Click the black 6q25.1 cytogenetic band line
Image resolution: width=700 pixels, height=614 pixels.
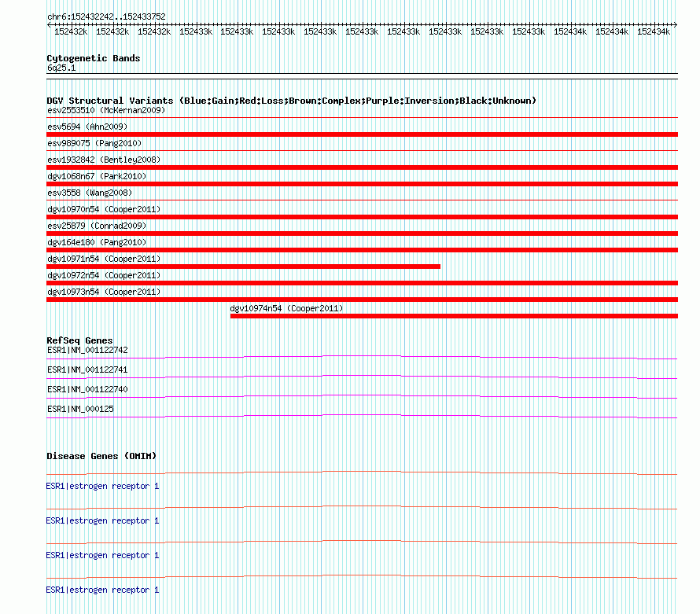[362, 76]
